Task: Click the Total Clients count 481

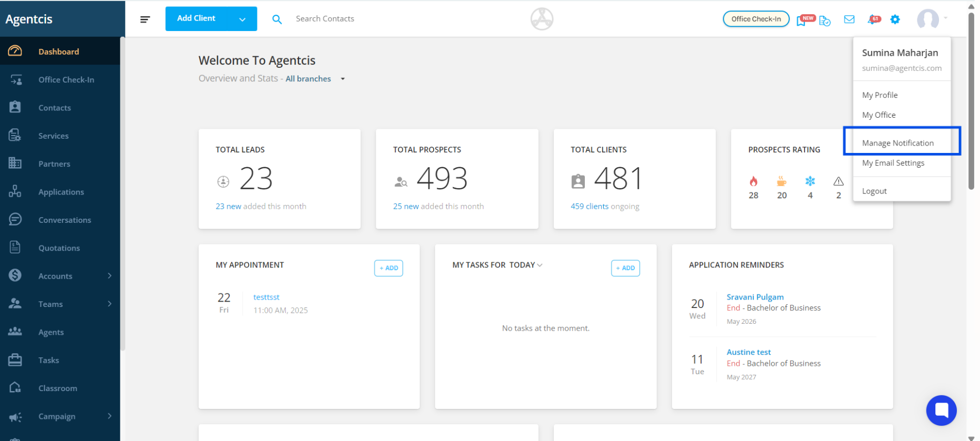Action: coord(618,179)
